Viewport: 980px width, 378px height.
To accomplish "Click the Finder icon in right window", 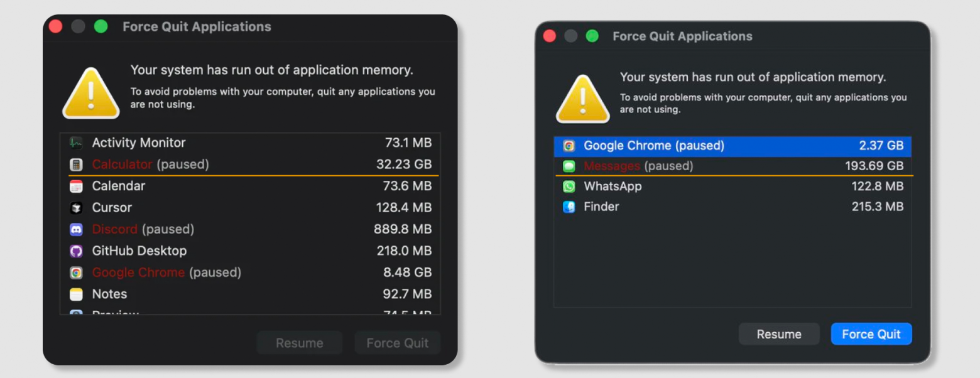I will coord(569,207).
